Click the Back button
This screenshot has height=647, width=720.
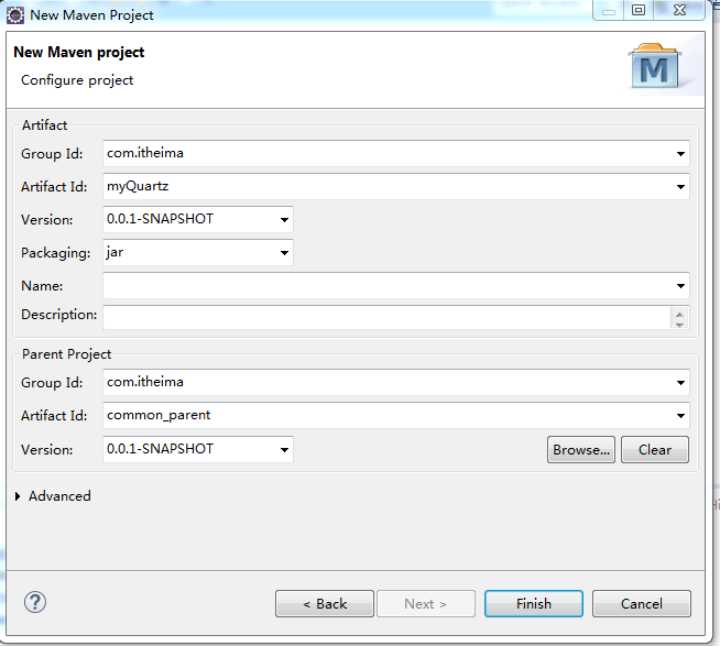point(325,603)
